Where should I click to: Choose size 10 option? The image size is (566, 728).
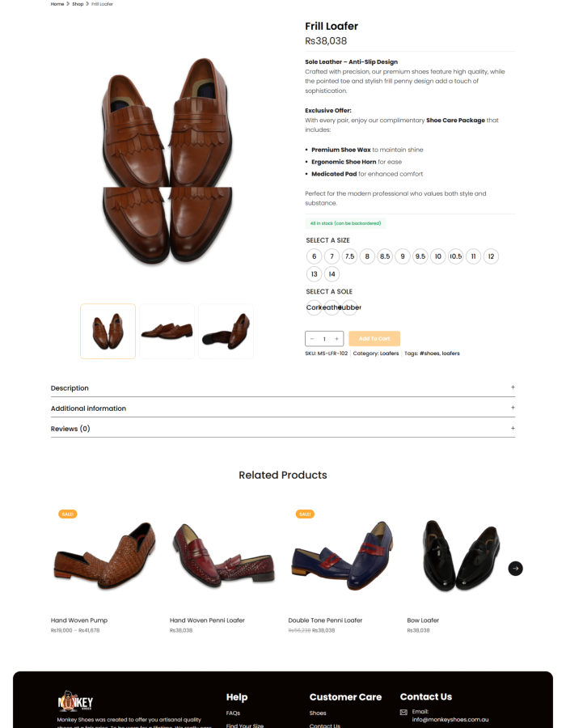click(x=438, y=256)
